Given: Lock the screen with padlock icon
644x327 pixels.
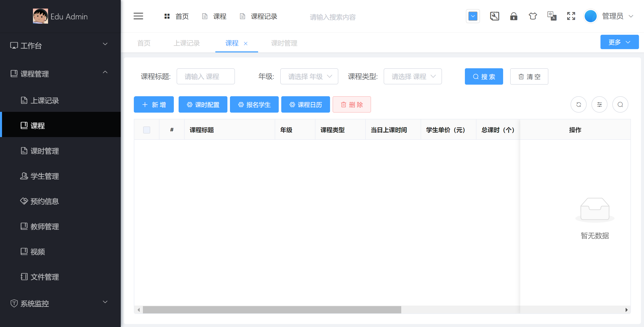Looking at the screenshot, I should tap(514, 16).
